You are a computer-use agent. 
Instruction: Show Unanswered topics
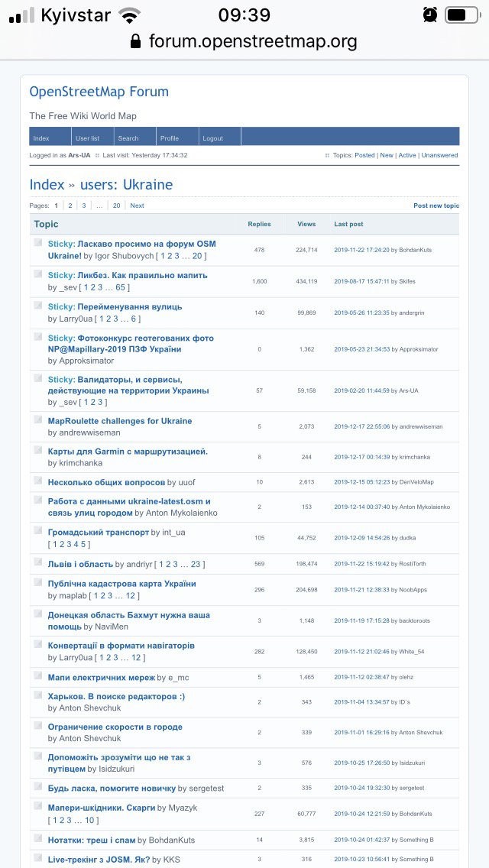click(439, 156)
